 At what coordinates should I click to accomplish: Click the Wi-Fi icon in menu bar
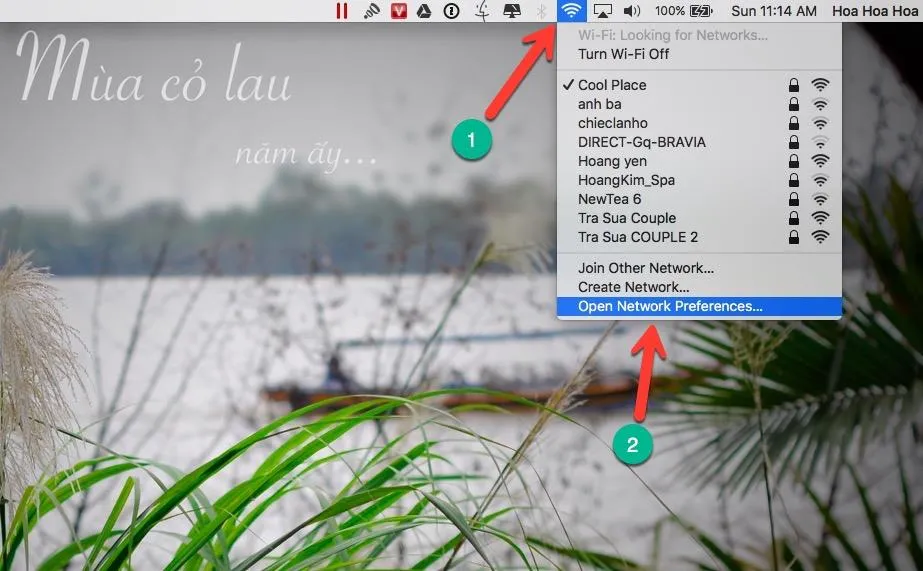571,11
